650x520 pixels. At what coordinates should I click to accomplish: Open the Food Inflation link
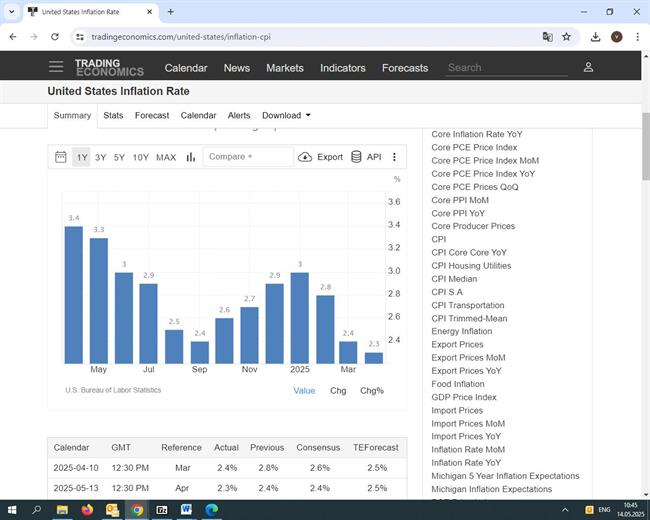(458, 384)
